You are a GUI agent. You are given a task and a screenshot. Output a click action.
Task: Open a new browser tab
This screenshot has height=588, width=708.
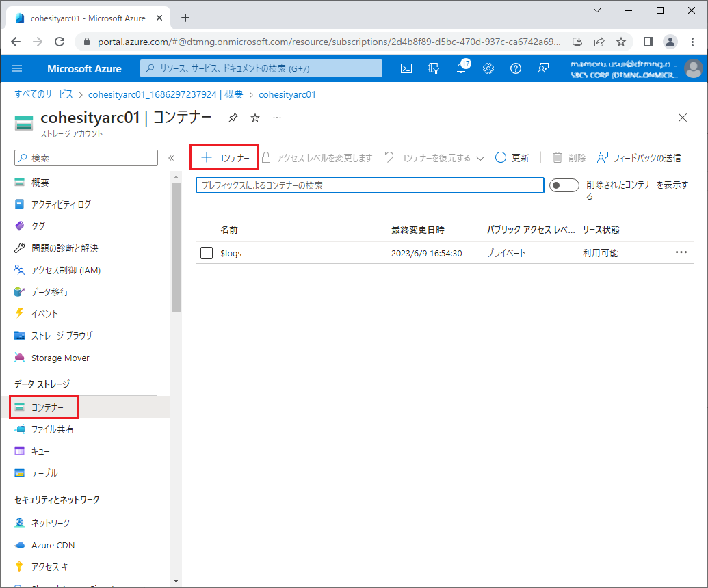coord(185,18)
